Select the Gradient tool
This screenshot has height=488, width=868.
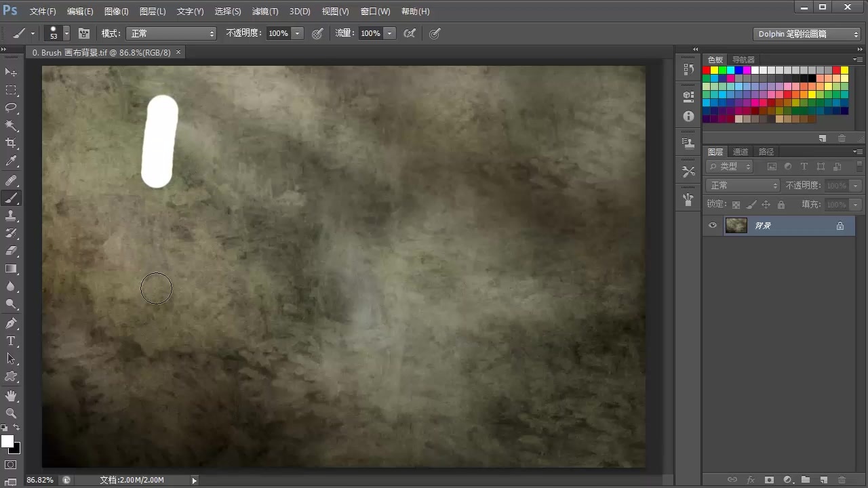12,269
